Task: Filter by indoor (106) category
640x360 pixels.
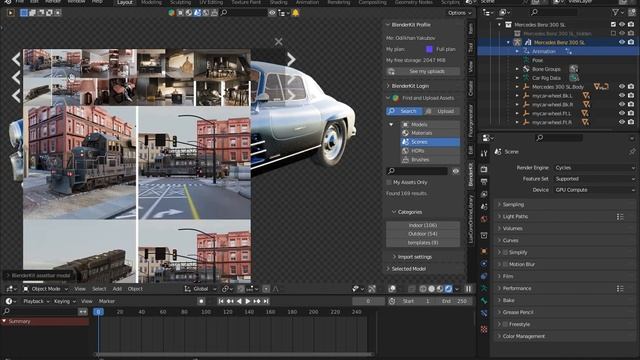Action: (x=423, y=225)
